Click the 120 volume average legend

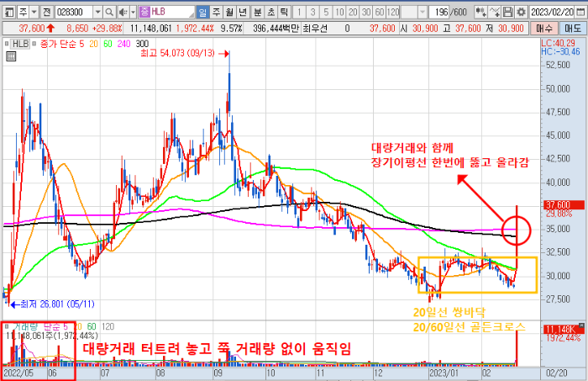tap(108, 326)
